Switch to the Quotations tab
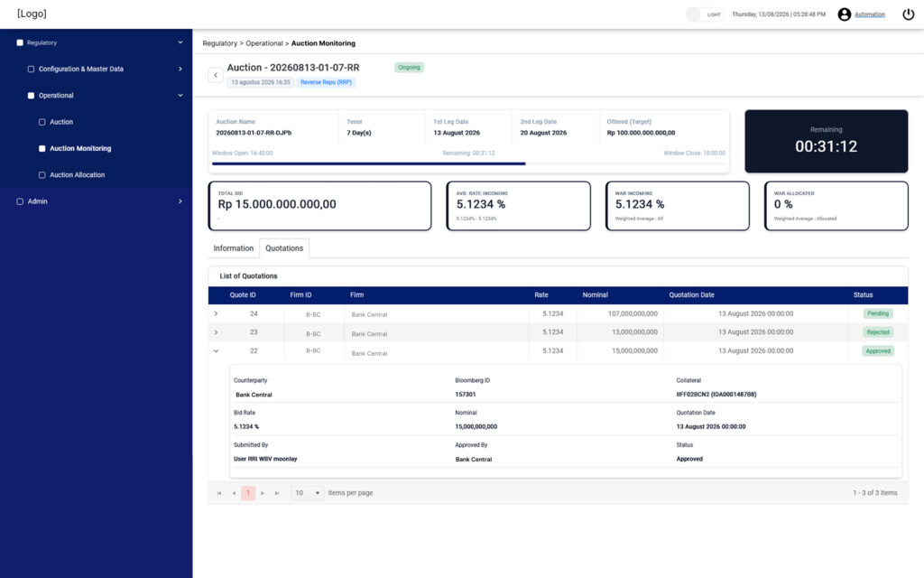The height and width of the screenshot is (578, 924). click(284, 248)
